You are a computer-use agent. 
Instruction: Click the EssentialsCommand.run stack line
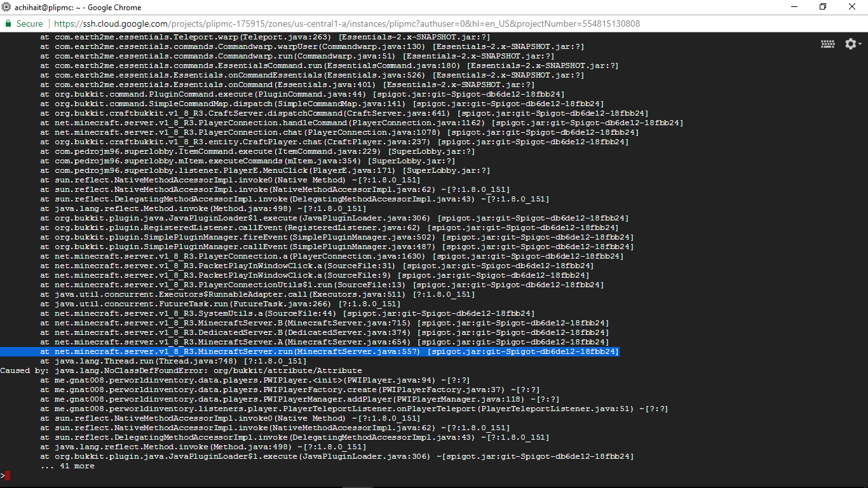coord(329,65)
